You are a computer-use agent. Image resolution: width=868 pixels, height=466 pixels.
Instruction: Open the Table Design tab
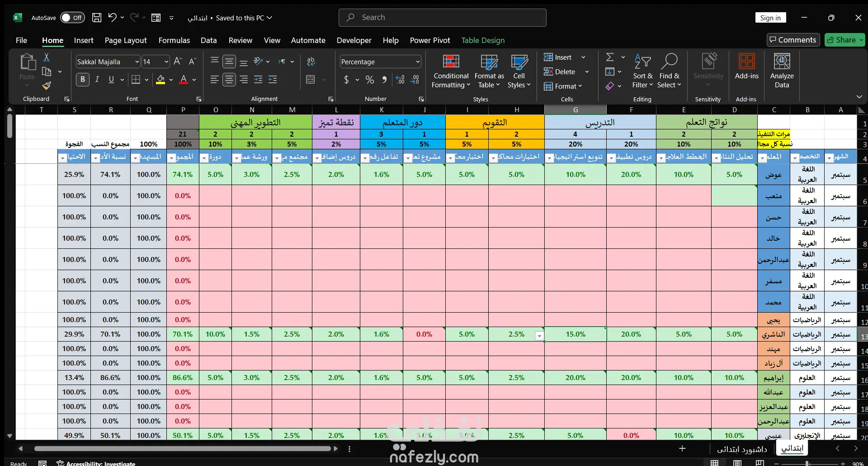(x=483, y=40)
